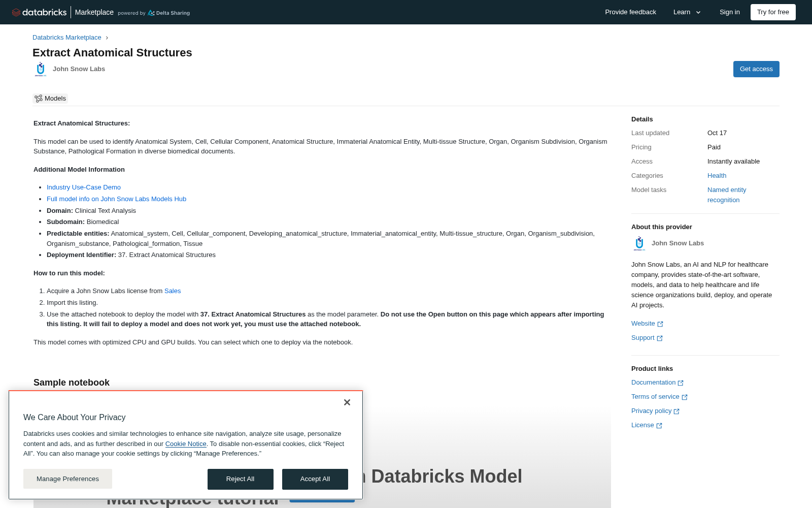
Task: Click the Import this listing step
Action: point(72,303)
